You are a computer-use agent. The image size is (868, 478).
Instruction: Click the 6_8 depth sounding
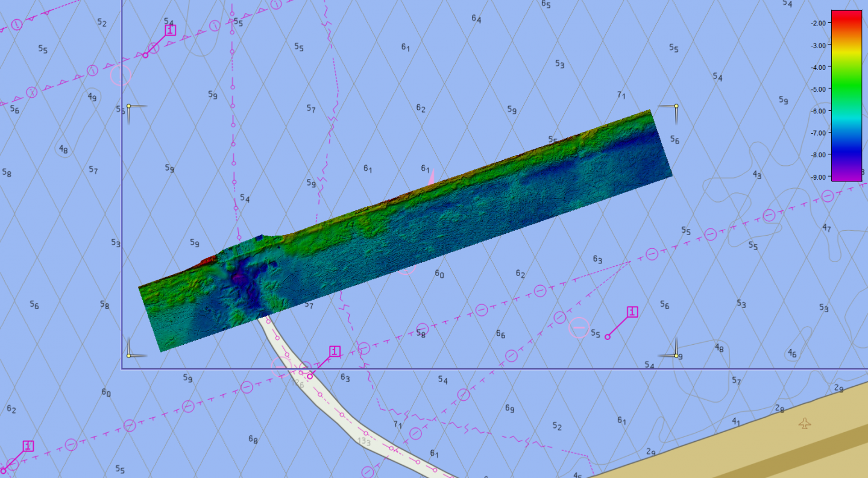[x=253, y=439]
